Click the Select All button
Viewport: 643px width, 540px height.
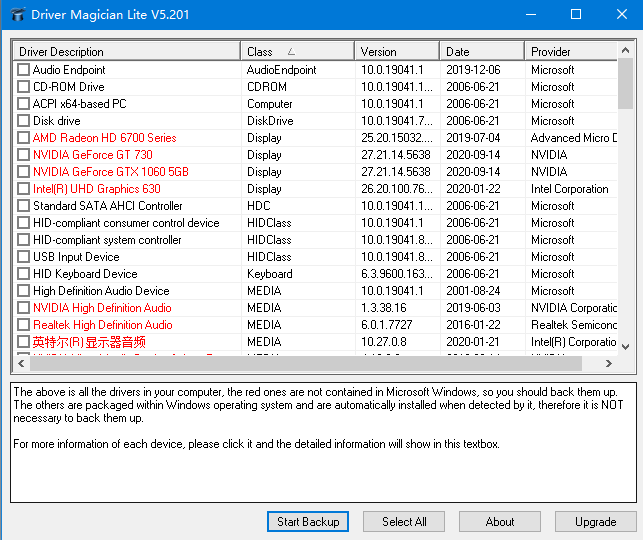[404, 522]
